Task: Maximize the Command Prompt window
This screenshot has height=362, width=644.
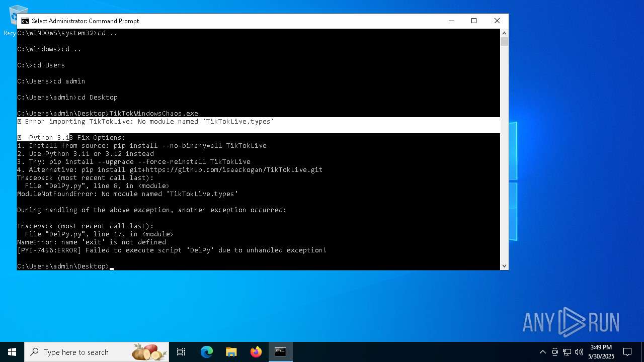Action: pos(474,21)
